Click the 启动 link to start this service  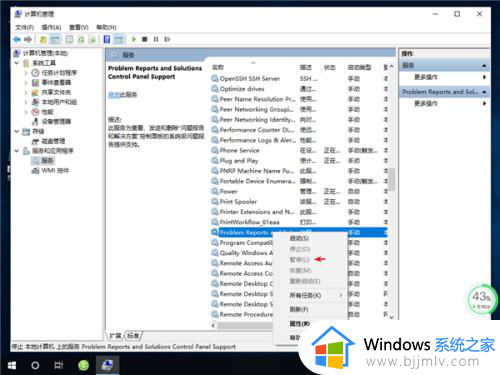(x=114, y=95)
